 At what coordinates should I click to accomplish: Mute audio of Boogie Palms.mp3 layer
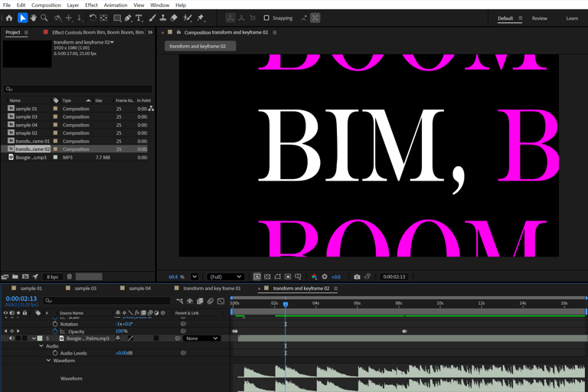pyautogui.click(x=11, y=338)
